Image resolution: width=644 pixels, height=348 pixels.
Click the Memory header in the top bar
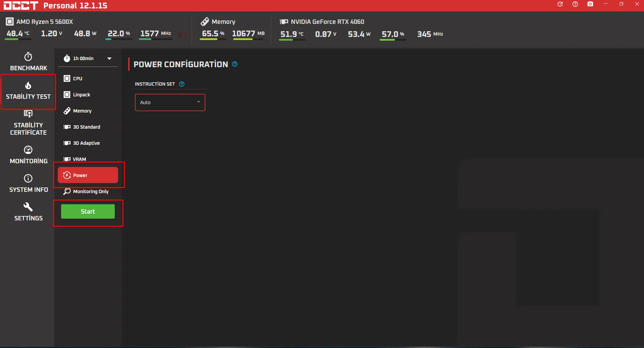point(218,22)
